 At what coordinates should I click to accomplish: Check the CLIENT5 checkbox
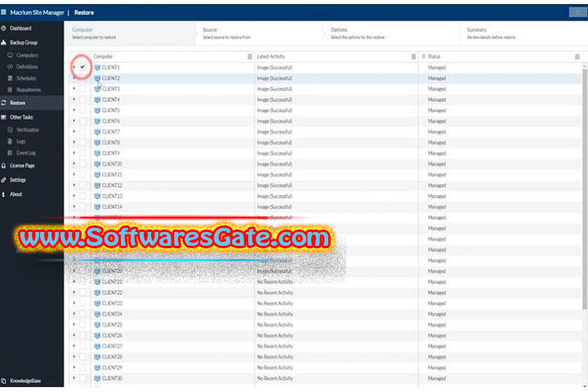[x=82, y=110]
